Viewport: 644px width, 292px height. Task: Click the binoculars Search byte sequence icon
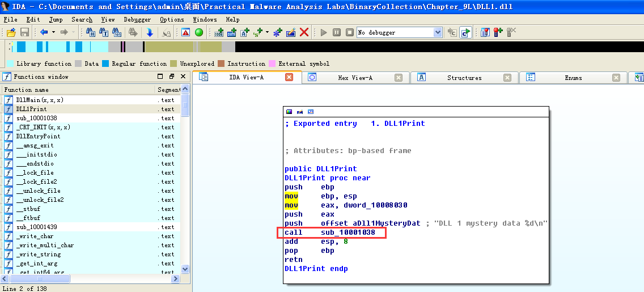point(117,32)
